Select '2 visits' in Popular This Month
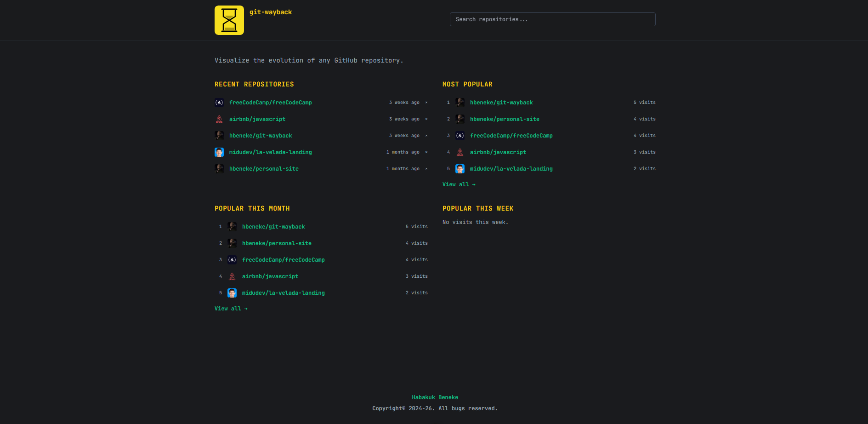Viewport: 868px width, 424px height. tap(417, 293)
